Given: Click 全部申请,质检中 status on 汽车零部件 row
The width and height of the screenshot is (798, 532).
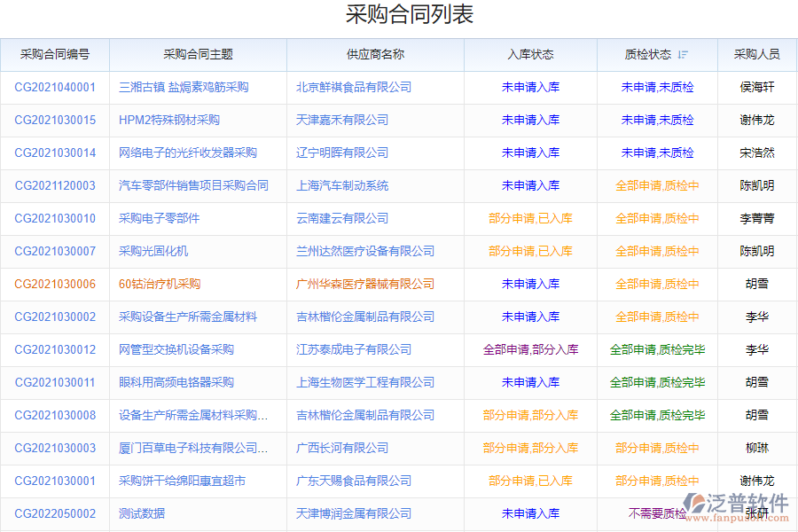Looking at the screenshot, I should click(x=656, y=185).
